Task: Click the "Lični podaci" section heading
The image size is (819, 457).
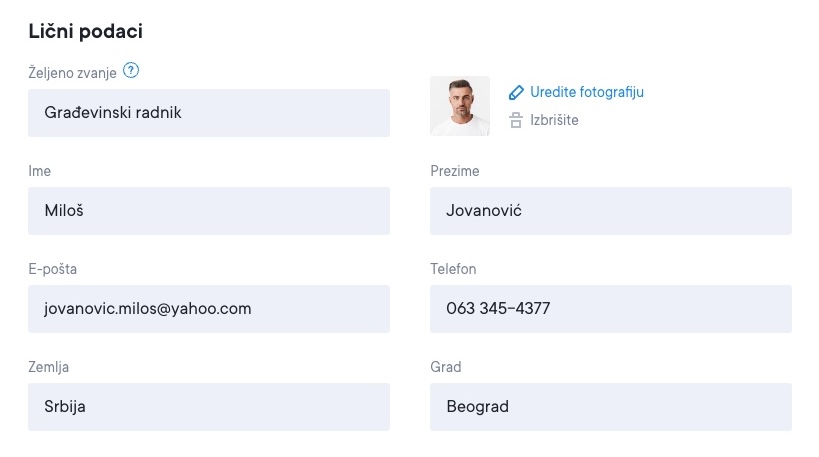Action: pyautogui.click(x=86, y=32)
